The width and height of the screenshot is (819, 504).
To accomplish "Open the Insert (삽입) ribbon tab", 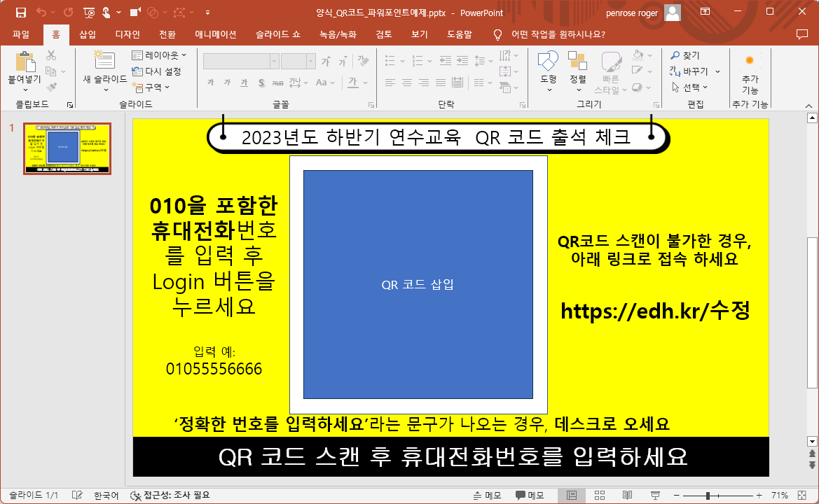I will point(88,34).
